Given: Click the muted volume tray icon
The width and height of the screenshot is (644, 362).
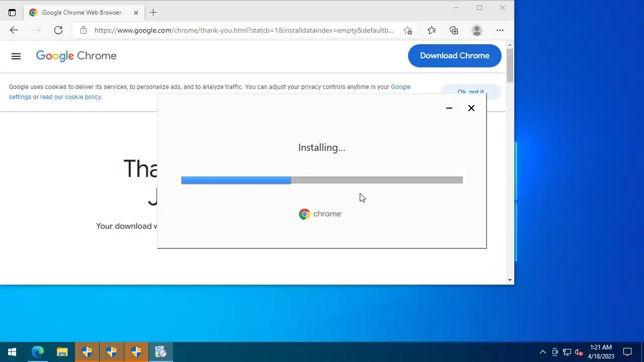Looking at the screenshot, I should pos(579,352).
